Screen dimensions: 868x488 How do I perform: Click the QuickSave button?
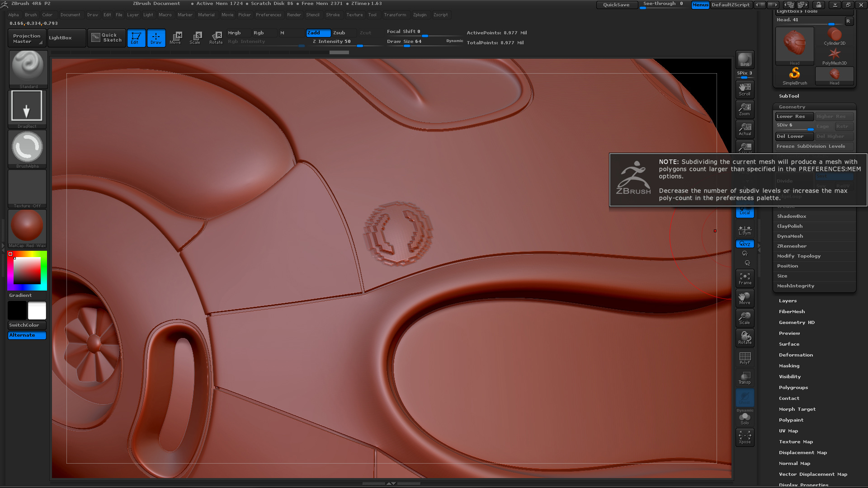[x=616, y=5]
